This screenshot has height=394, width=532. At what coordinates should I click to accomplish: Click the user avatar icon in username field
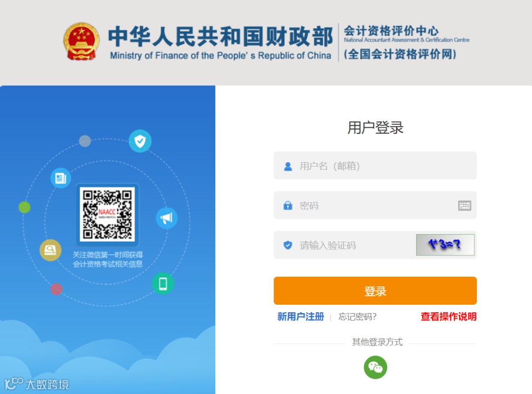tap(288, 166)
